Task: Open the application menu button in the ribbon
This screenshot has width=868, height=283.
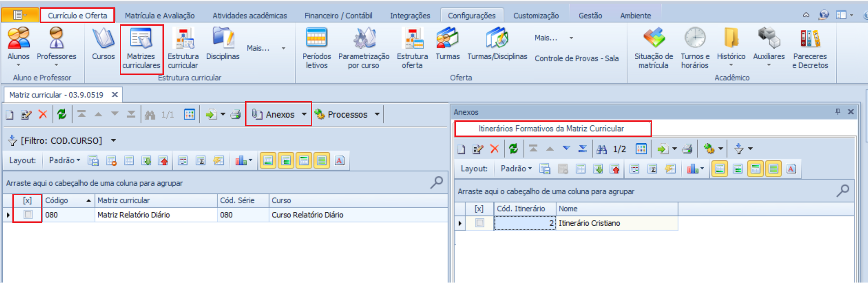Action: (x=20, y=15)
